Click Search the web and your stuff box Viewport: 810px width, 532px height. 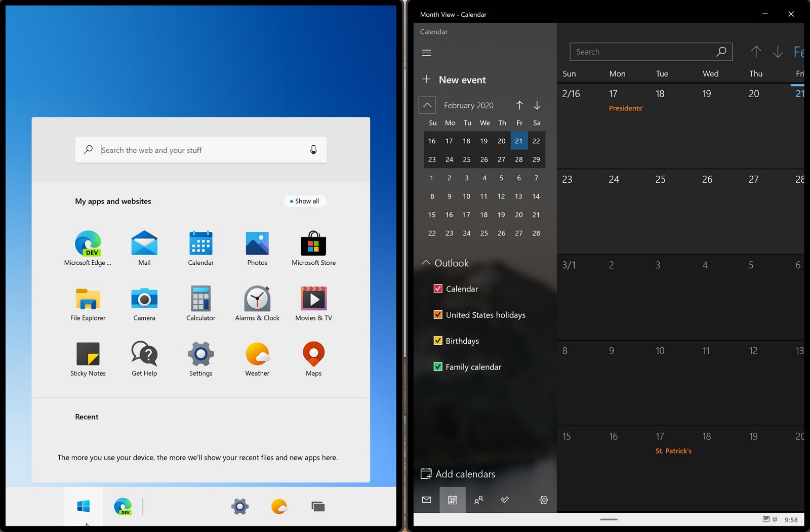coord(201,150)
